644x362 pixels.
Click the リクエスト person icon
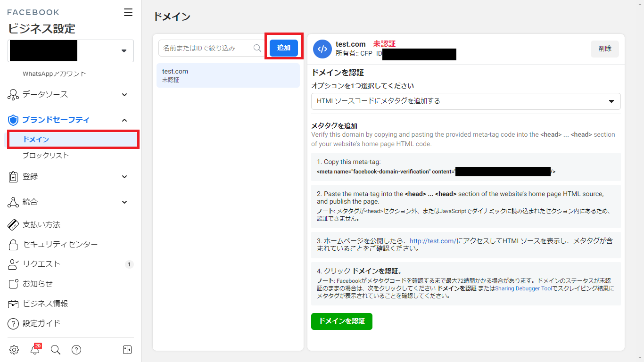point(13,264)
